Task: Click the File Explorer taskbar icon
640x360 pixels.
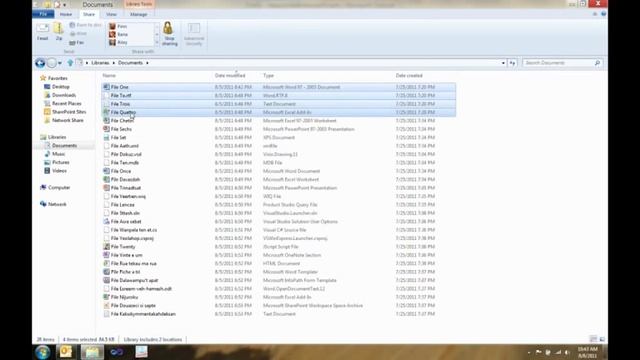Action: 92,352
